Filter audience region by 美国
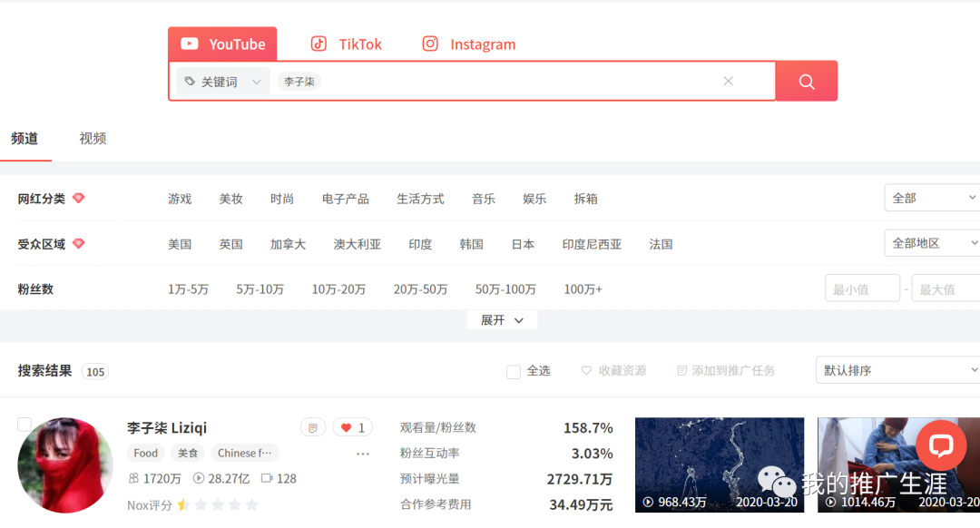 coord(180,244)
